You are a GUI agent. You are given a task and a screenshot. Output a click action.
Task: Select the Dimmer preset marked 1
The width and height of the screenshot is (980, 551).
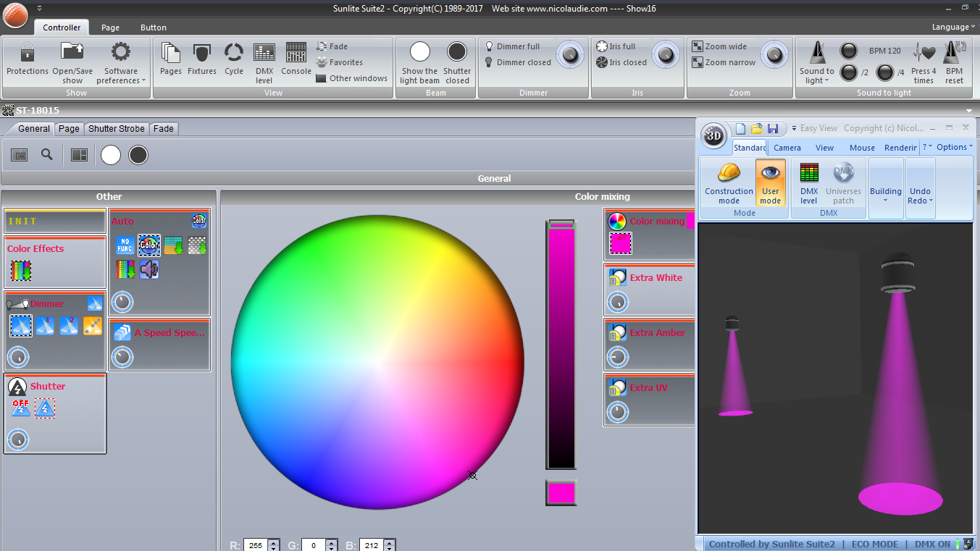[45, 326]
